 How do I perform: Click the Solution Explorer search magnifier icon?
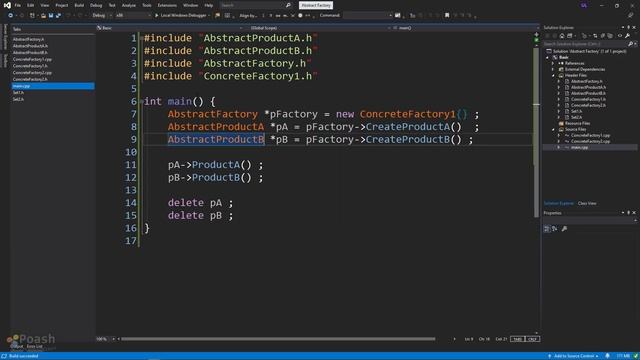630,44
